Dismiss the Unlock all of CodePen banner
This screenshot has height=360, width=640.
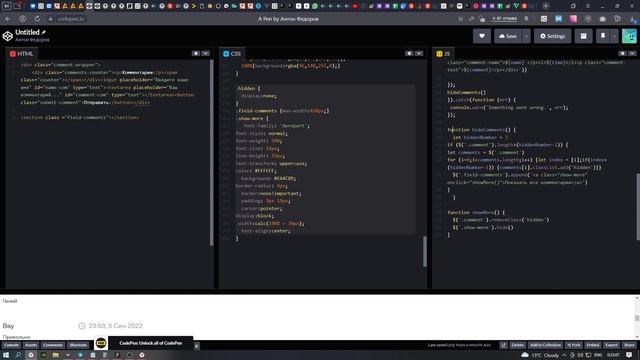click(196, 346)
